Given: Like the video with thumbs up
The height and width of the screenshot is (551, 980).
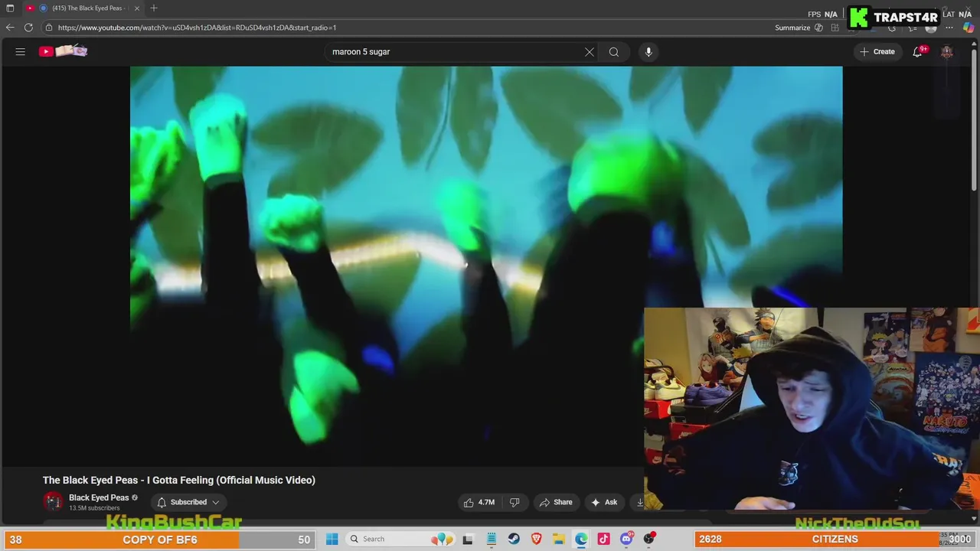Looking at the screenshot, I should point(479,502).
